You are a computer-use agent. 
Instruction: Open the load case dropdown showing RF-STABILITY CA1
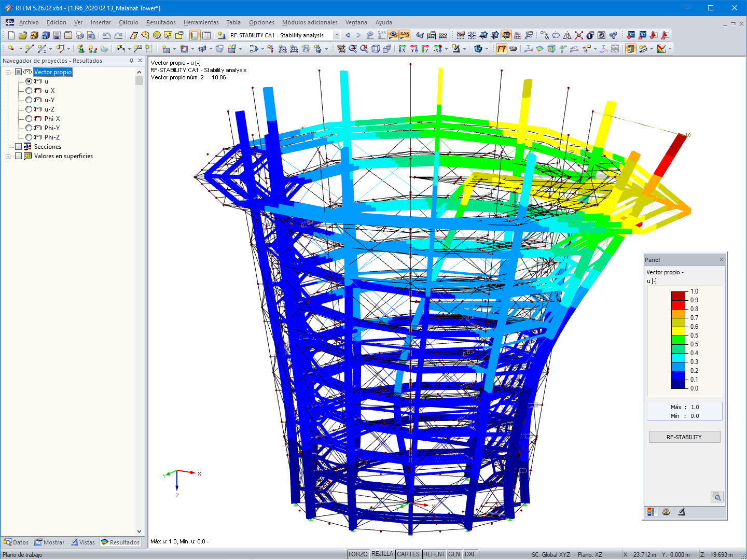336,35
